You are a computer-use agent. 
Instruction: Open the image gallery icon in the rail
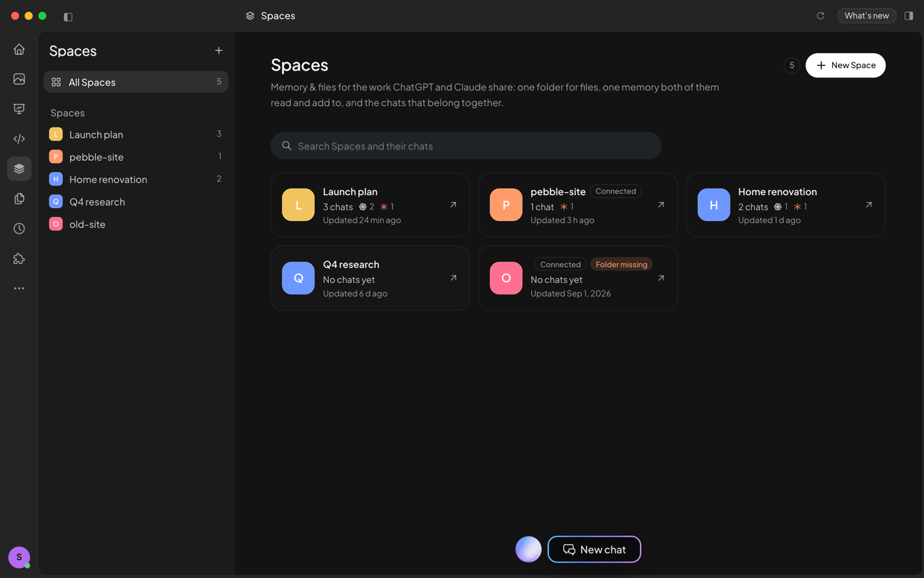(19, 79)
